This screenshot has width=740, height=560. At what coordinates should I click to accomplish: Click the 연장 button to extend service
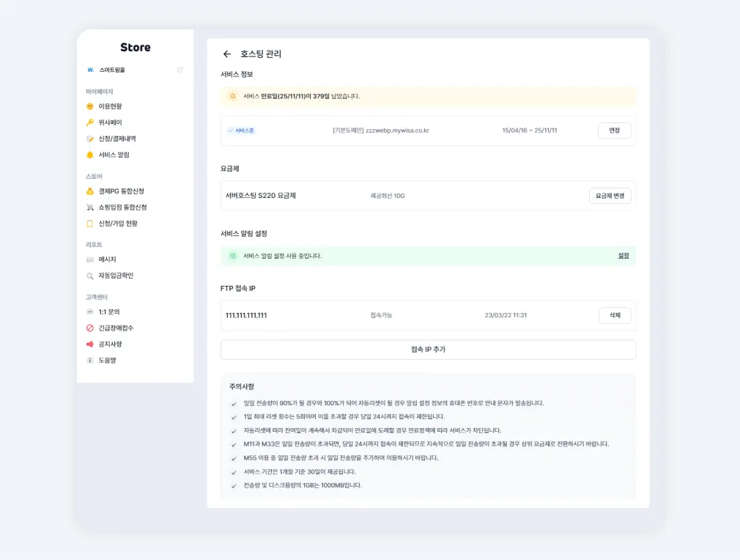[615, 130]
